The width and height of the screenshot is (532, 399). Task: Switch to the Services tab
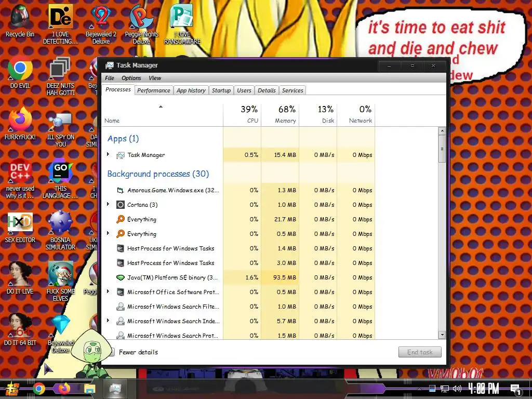292,90
